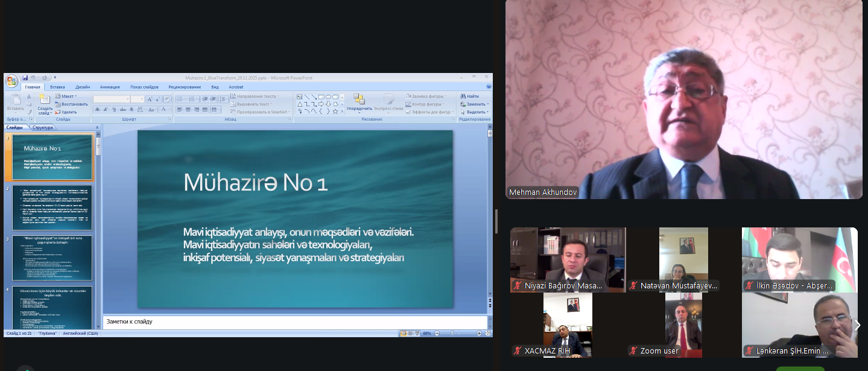Click Создать слайд new slide icon
868x371 pixels.
[45, 100]
